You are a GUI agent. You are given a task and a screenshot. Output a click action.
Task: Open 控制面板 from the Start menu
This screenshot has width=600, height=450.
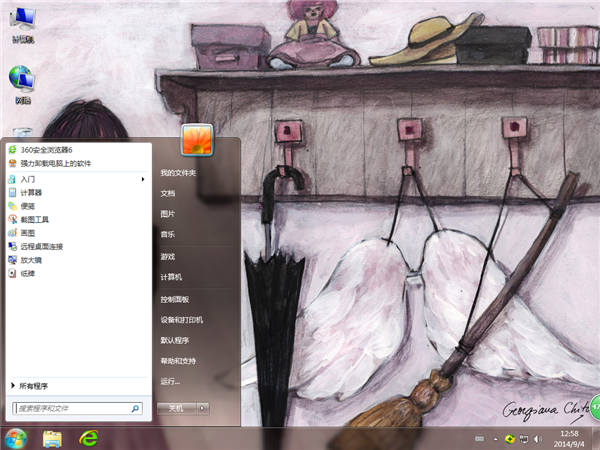[x=174, y=299]
